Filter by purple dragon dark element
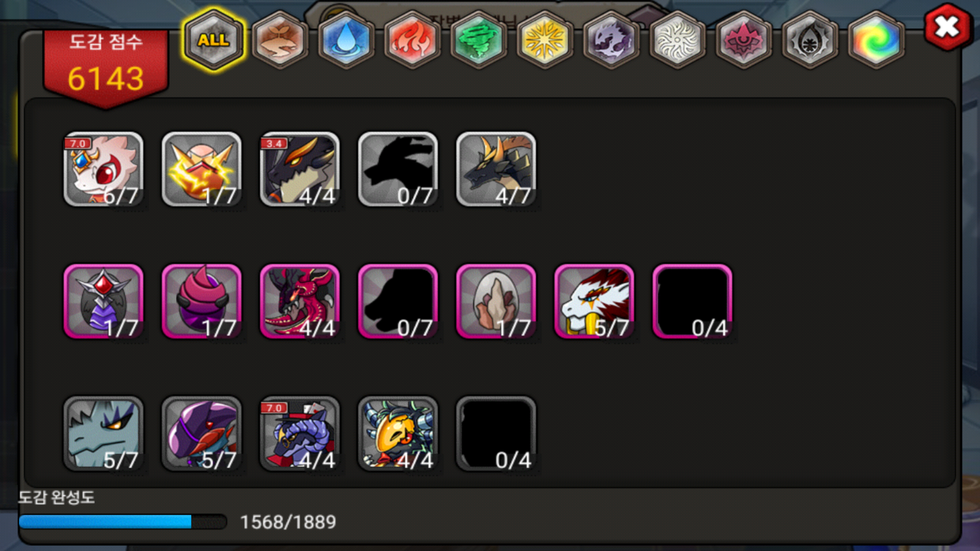 (611, 40)
